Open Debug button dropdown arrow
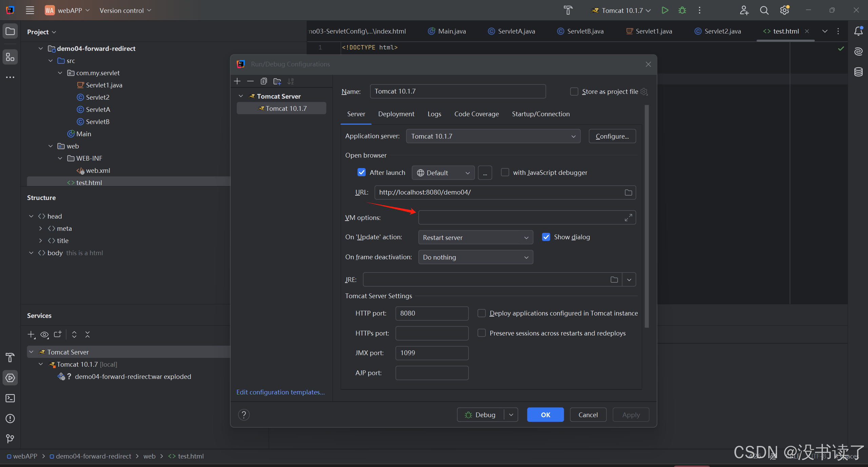 pos(511,415)
